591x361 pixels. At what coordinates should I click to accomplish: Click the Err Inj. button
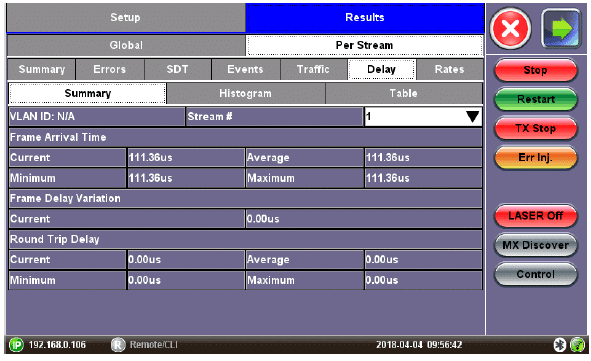536,158
